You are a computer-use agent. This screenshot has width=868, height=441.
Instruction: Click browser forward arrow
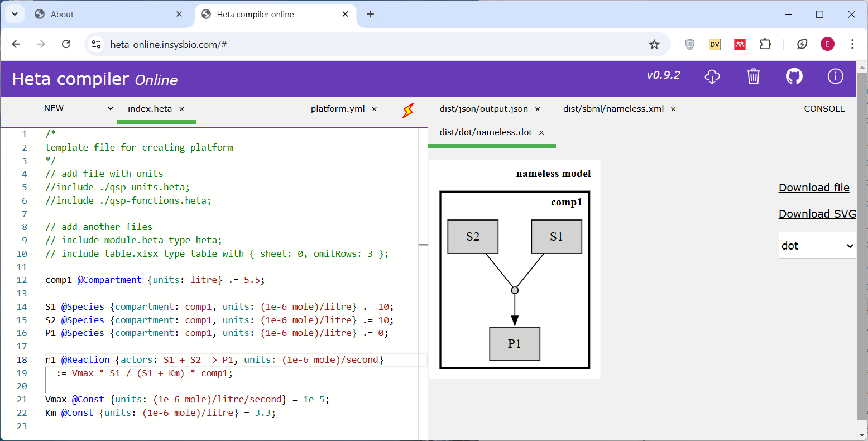pos(41,44)
